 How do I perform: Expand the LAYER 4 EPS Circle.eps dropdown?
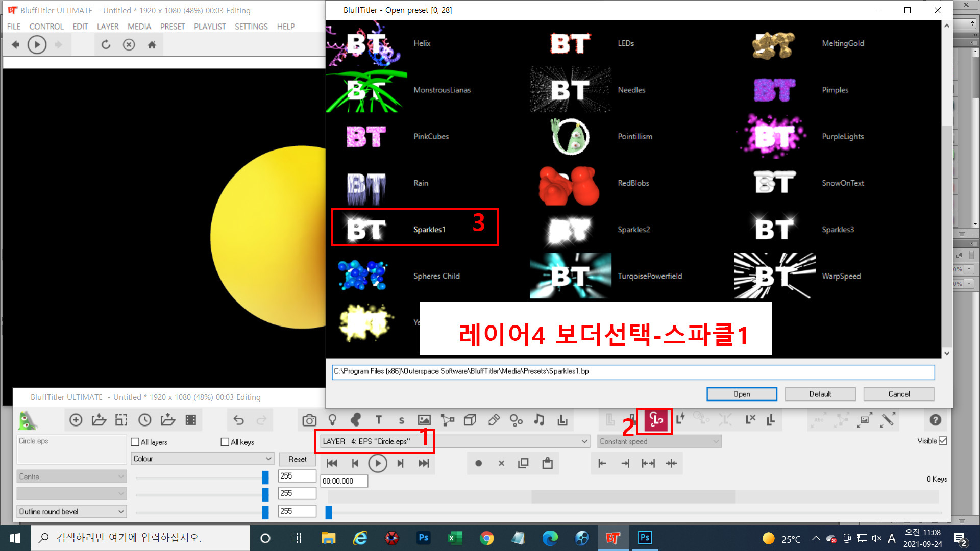pyautogui.click(x=584, y=441)
